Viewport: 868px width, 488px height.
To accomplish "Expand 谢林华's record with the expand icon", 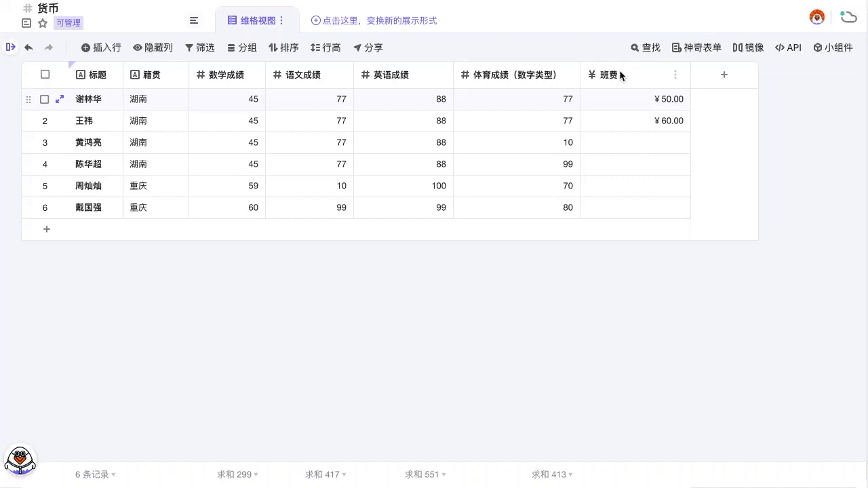I will point(60,99).
